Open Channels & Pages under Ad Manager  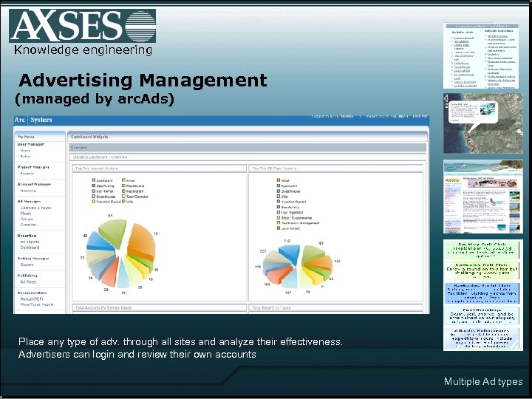click(35, 208)
